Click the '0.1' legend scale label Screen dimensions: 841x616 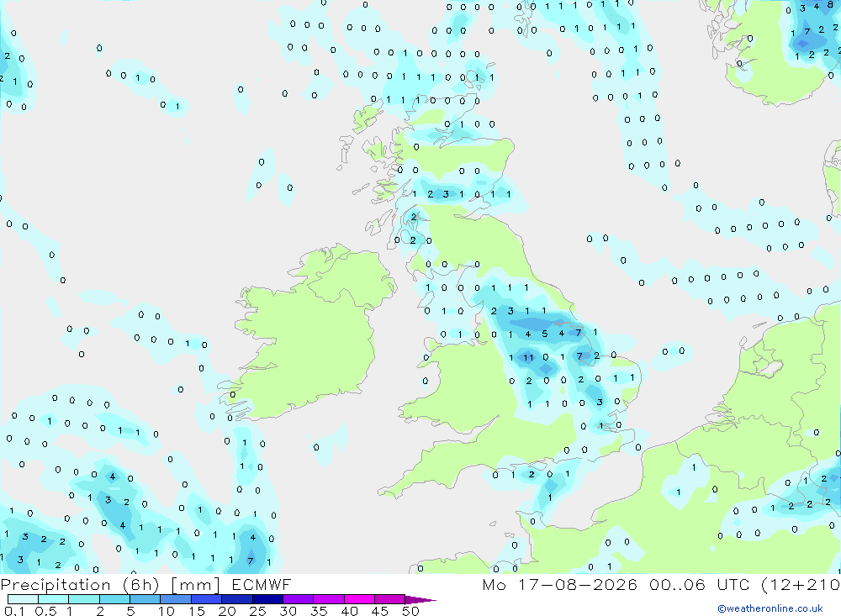click(x=14, y=611)
